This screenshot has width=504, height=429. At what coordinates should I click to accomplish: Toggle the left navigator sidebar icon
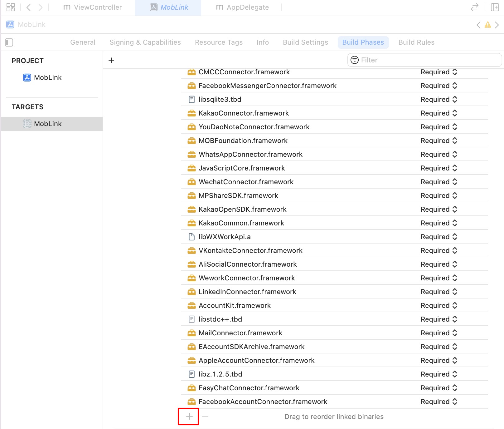pos(9,42)
